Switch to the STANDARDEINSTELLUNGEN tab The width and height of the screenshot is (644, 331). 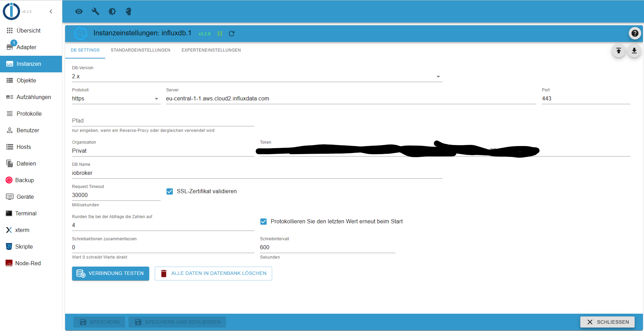141,50
